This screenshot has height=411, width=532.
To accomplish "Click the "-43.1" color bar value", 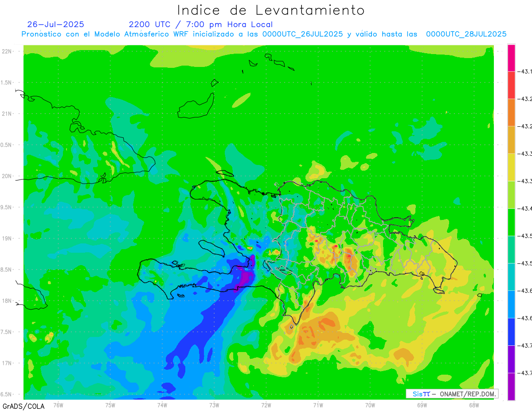I will pos(525,71).
